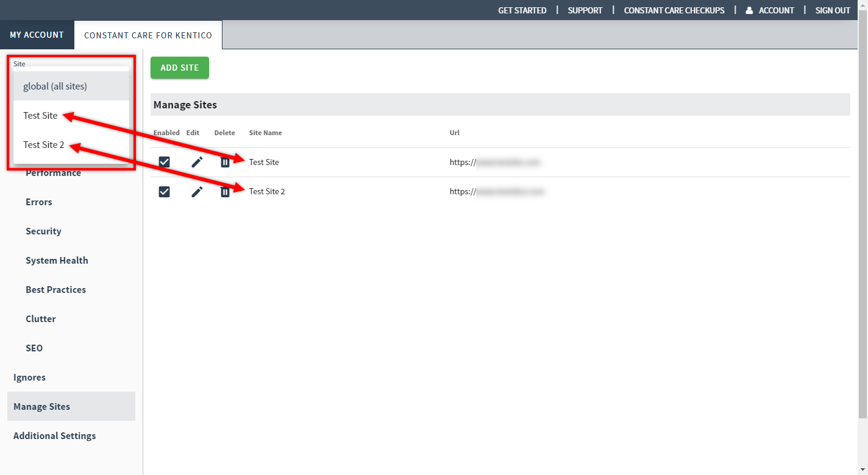The height and width of the screenshot is (475, 868).
Task: Delete Test Site 2 using trash icon
Action: coord(225,192)
